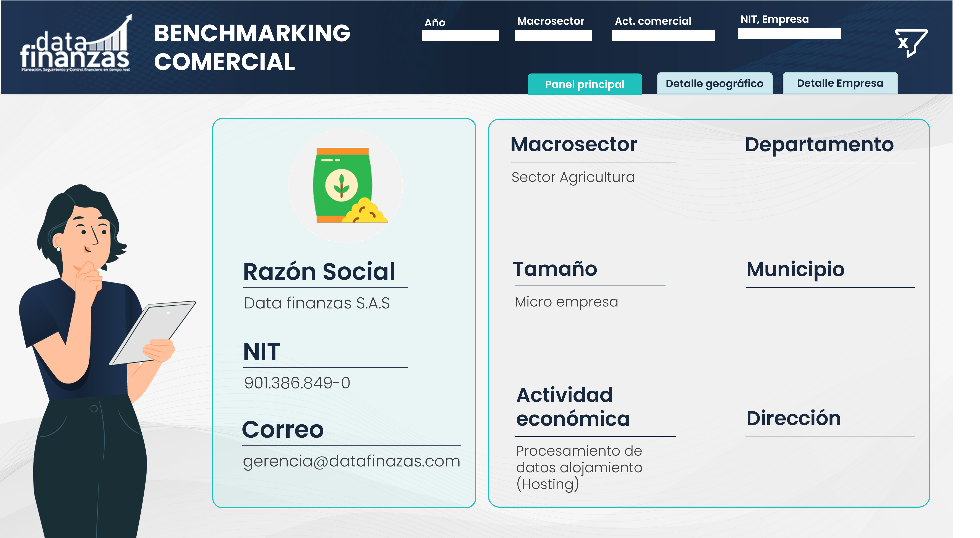Switch to the Detalle Empresa tab
Image resolution: width=980 pixels, height=538 pixels.
[x=840, y=83]
